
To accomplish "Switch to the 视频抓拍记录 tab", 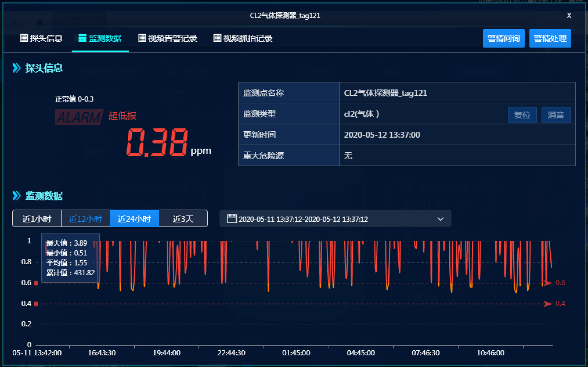I will [x=247, y=38].
